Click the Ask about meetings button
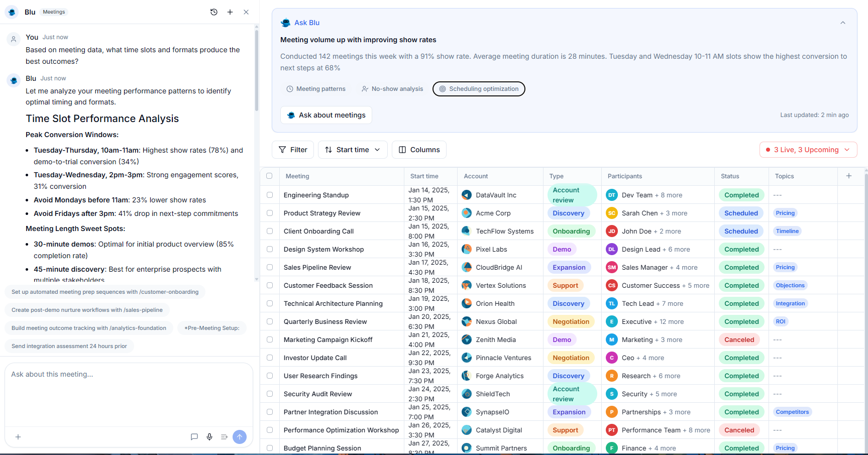Viewport: 868px width, 455px height. tap(326, 115)
